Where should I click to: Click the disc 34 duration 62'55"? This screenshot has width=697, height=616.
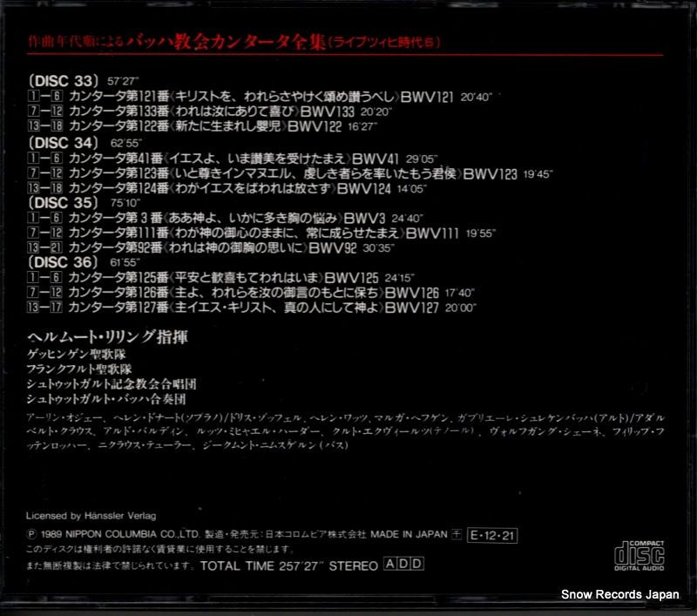[125, 143]
